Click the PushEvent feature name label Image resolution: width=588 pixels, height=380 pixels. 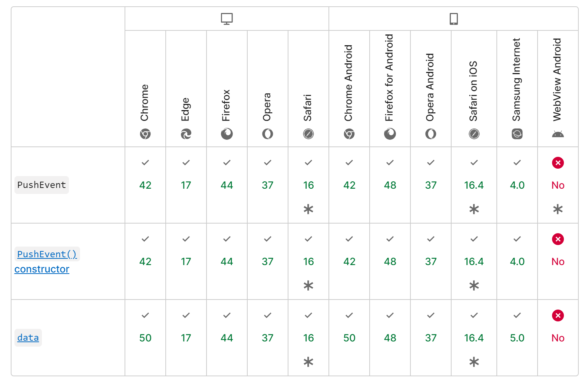click(x=42, y=185)
